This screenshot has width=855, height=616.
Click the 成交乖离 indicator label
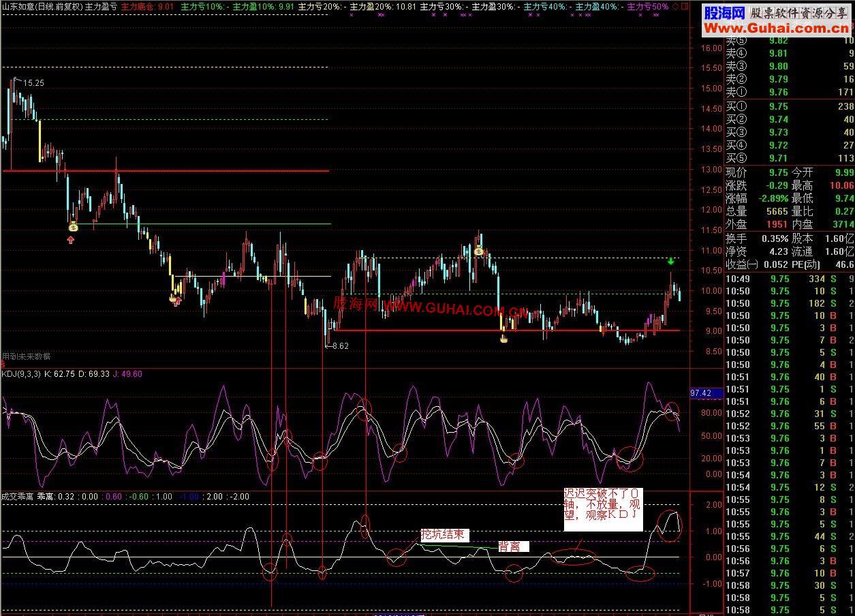pyautogui.click(x=17, y=497)
